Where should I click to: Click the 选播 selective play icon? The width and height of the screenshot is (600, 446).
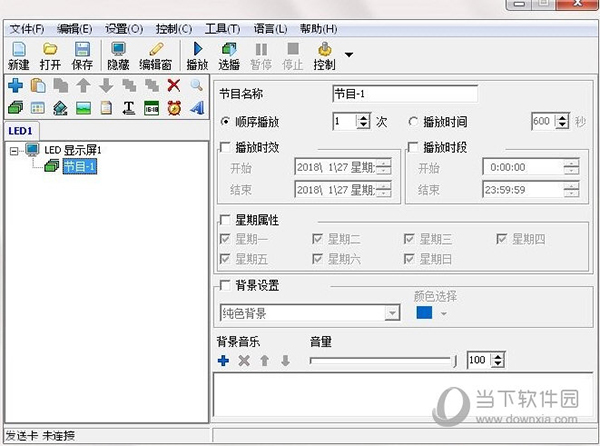click(229, 49)
